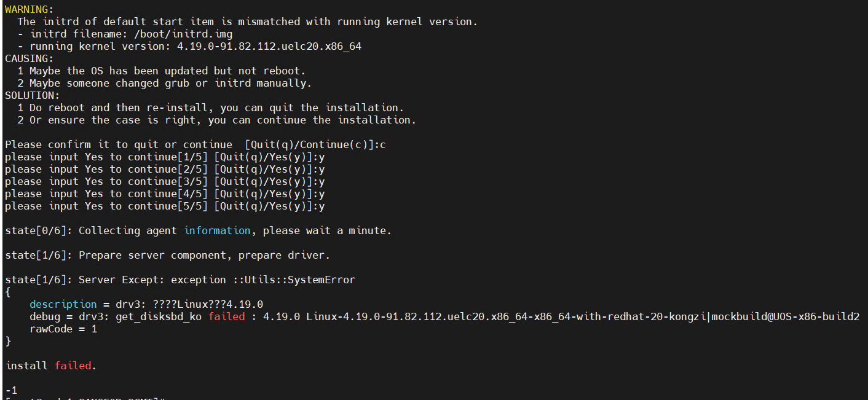Click the '-1' exit code output
This screenshot has width=868, height=400.
tap(11, 390)
